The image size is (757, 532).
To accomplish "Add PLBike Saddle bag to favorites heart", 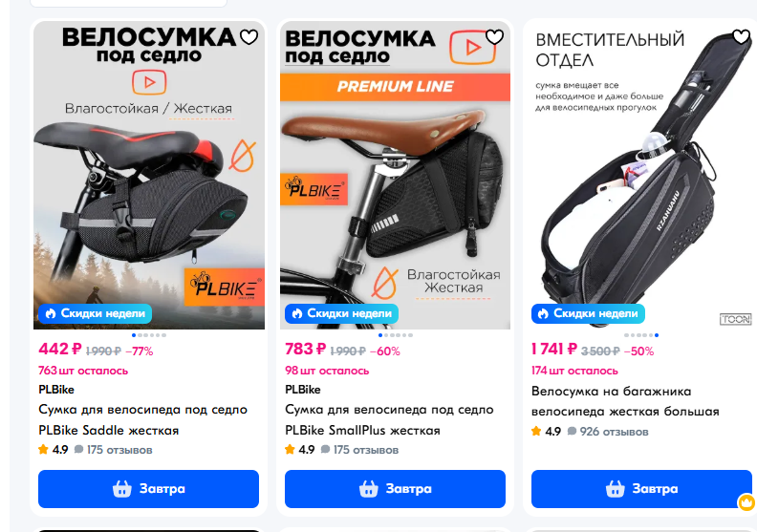I will click(x=249, y=36).
